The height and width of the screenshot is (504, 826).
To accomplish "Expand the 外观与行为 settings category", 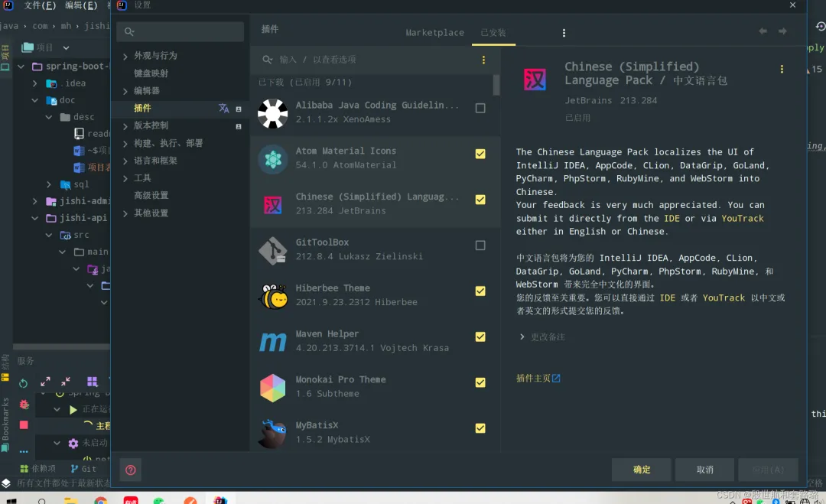I will pos(125,56).
